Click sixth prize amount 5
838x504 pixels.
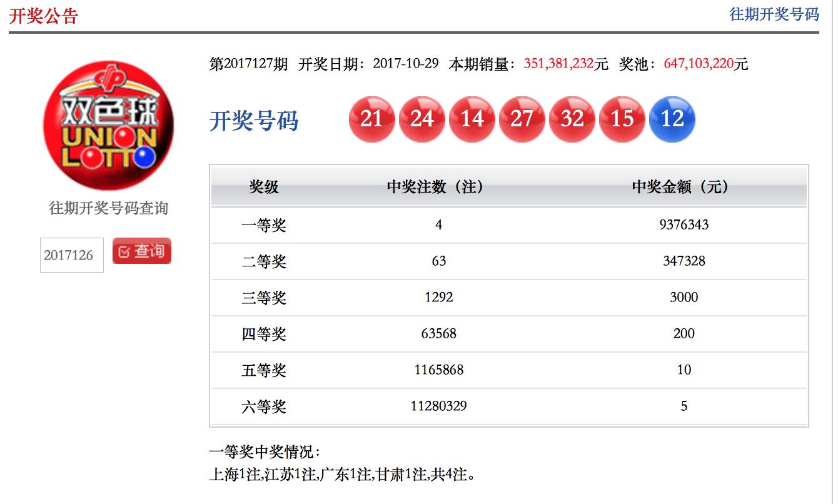coord(684,406)
